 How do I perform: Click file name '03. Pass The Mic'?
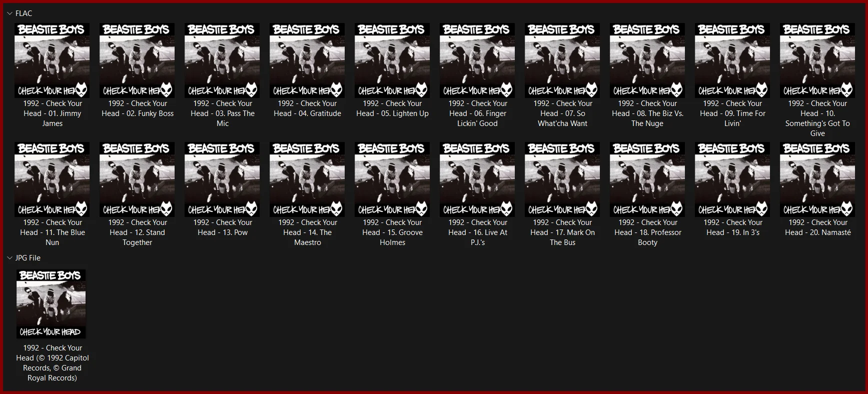223,113
